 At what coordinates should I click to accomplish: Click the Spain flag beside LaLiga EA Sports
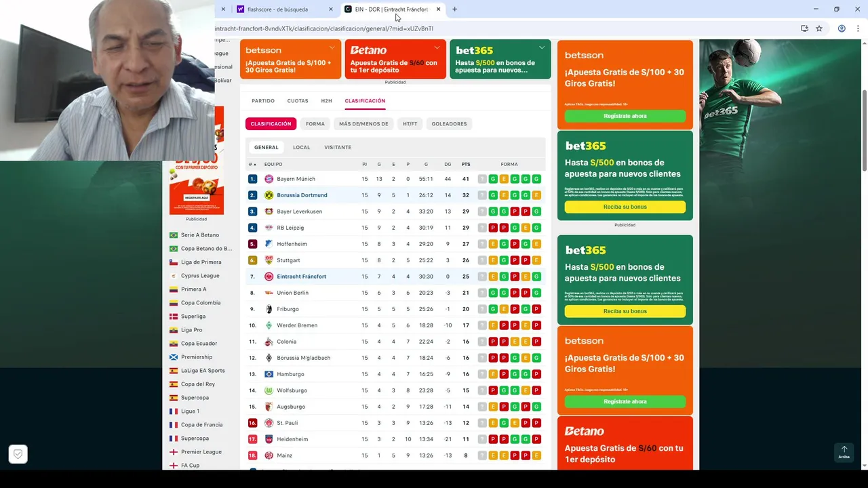coord(174,371)
